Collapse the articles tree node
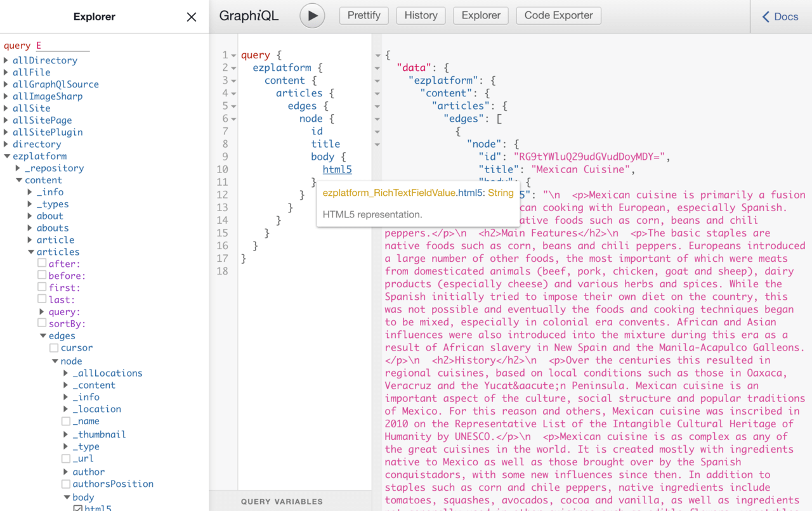The height and width of the screenshot is (511, 812). (30, 252)
